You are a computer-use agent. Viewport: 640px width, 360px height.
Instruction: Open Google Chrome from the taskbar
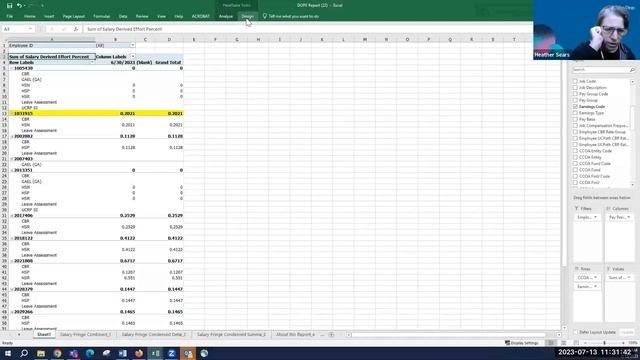pyautogui.click(x=57, y=353)
